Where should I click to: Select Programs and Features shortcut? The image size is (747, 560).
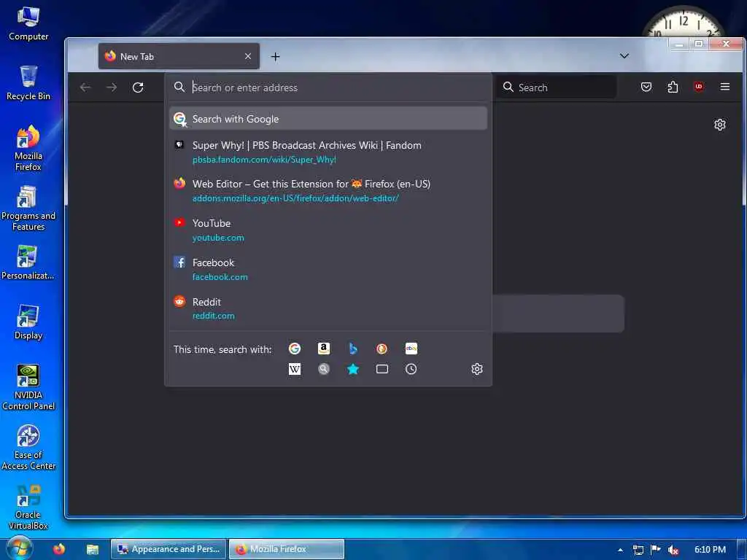pos(28,209)
